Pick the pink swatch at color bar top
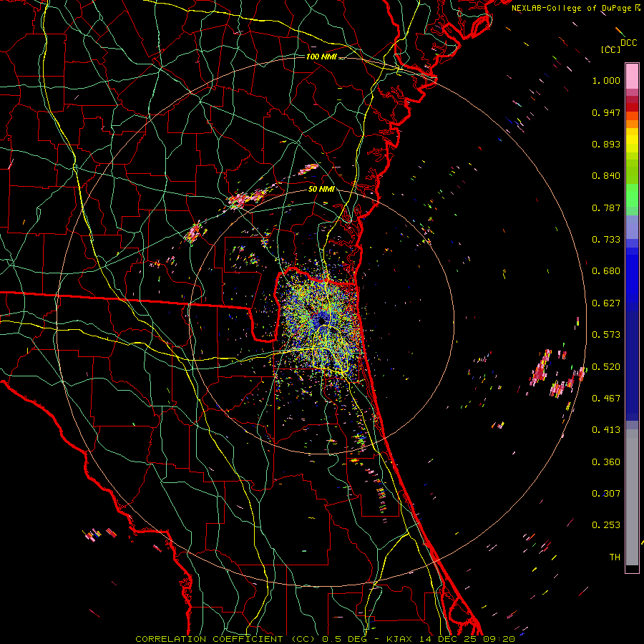The height and width of the screenshot is (644, 644). [x=632, y=77]
